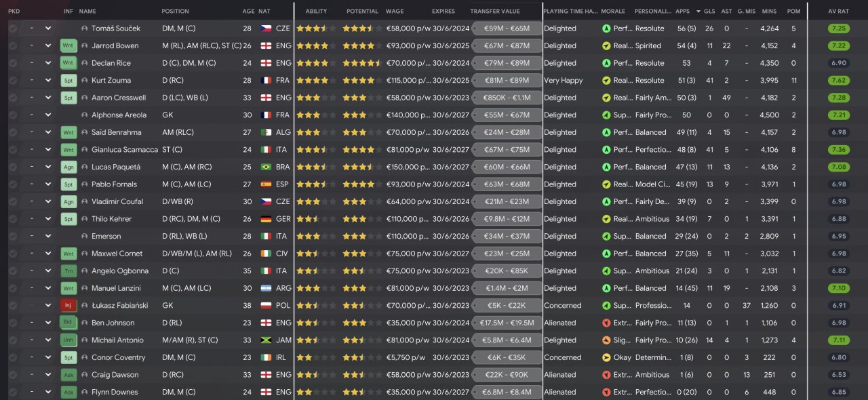Click Michail Antonio's Unh unhappy badge
This screenshot has width=868, height=400.
coord(68,340)
